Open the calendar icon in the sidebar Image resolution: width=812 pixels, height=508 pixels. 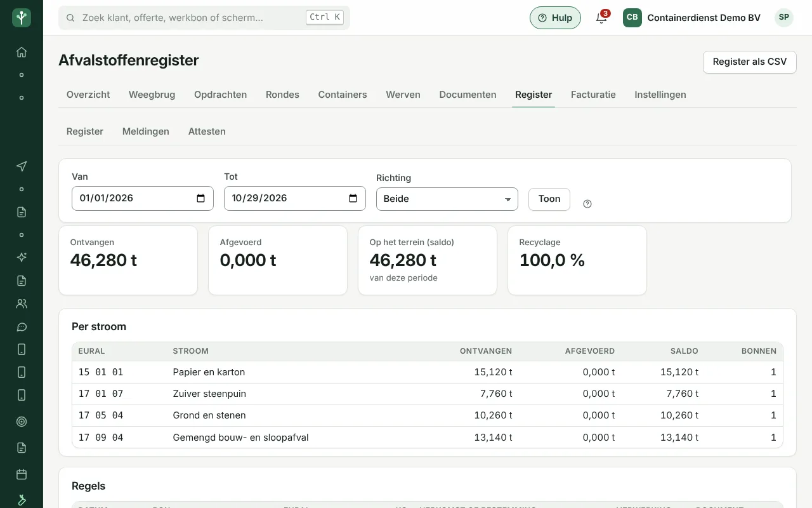[22, 474]
